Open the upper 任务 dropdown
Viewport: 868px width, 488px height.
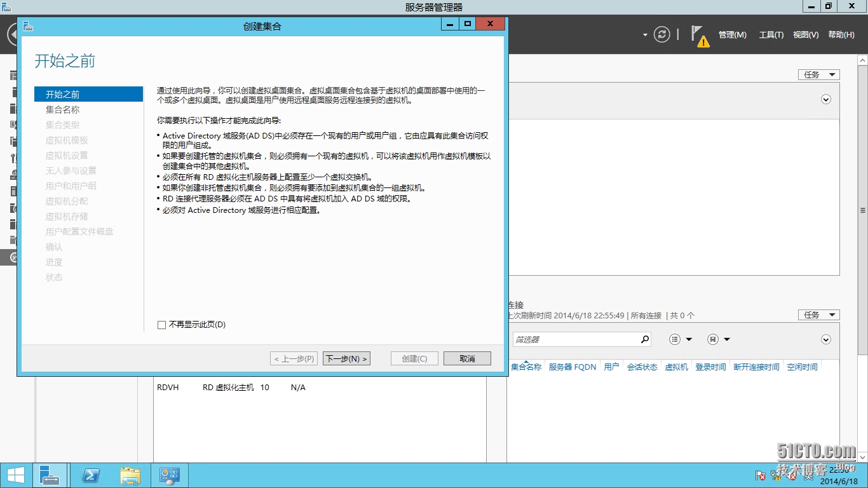818,74
